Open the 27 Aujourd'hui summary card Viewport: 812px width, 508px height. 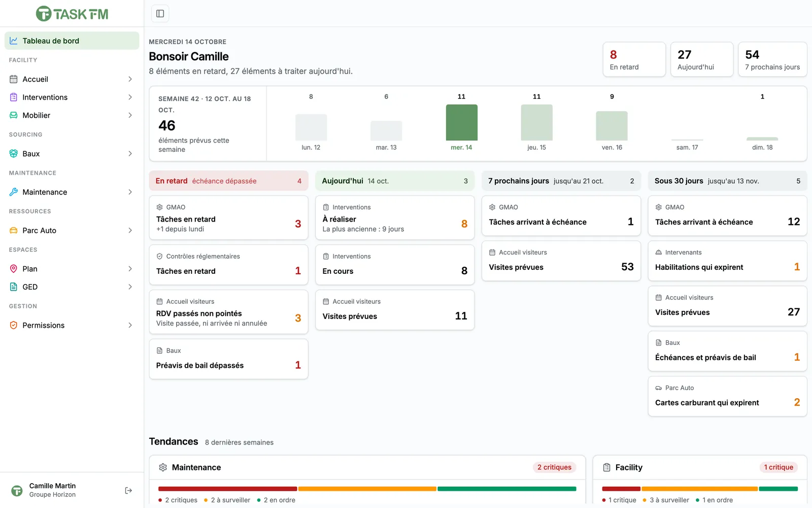coord(702,59)
